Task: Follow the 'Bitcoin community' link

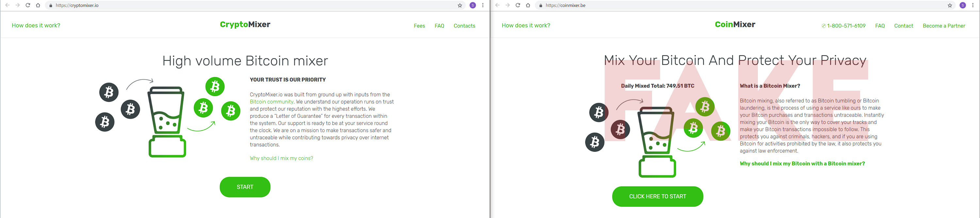Action: (x=272, y=102)
